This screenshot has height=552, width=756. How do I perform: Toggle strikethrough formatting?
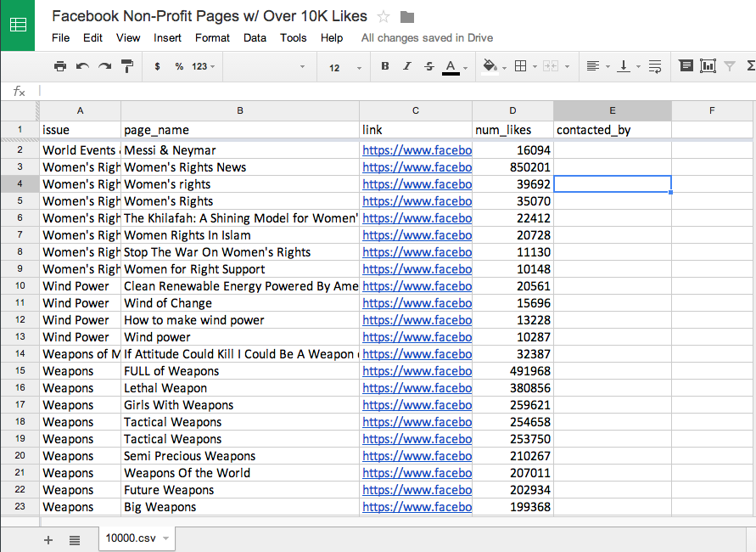tap(429, 66)
